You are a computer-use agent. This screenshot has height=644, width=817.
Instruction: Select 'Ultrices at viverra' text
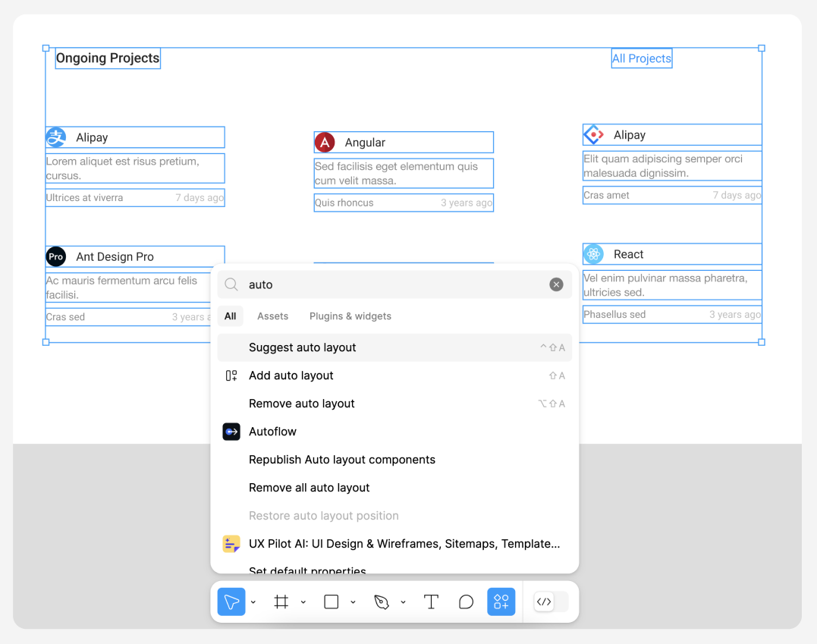84,198
